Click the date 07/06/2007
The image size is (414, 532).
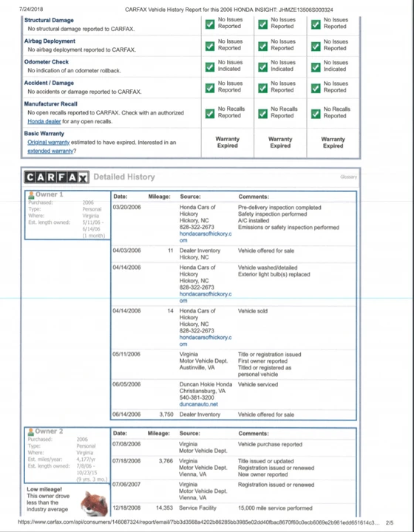[x=126, y=484]
